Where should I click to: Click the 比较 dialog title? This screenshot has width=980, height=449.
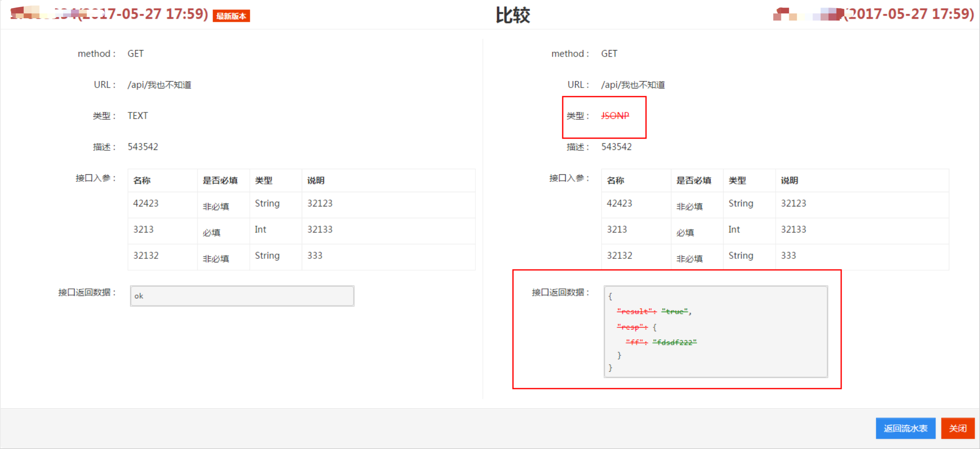pos(512,15)
